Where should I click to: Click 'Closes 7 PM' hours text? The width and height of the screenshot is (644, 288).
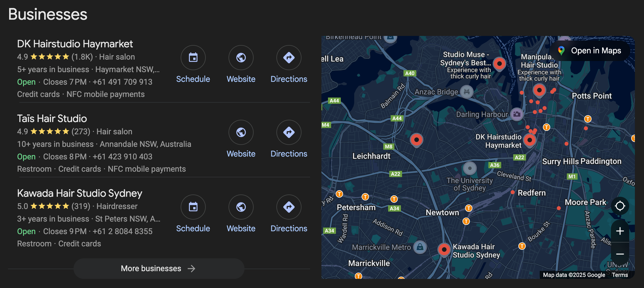[65, 82]
